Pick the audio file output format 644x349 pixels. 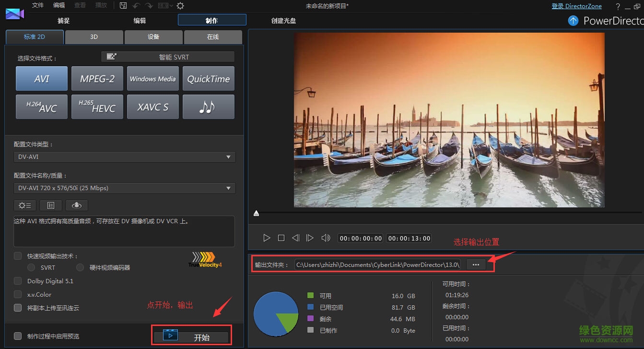(x=208, y=107)
